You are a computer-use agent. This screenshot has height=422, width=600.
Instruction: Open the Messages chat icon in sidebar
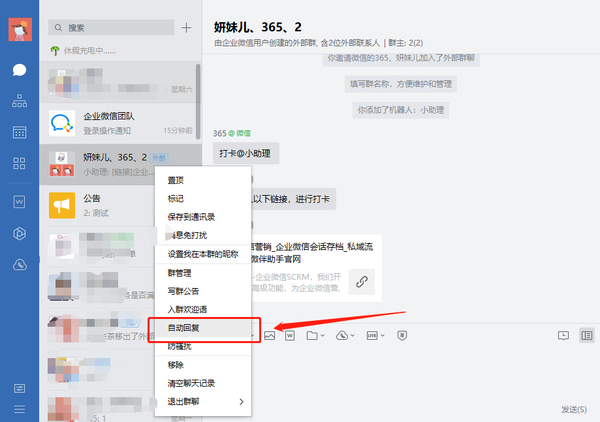click(20, 70)
